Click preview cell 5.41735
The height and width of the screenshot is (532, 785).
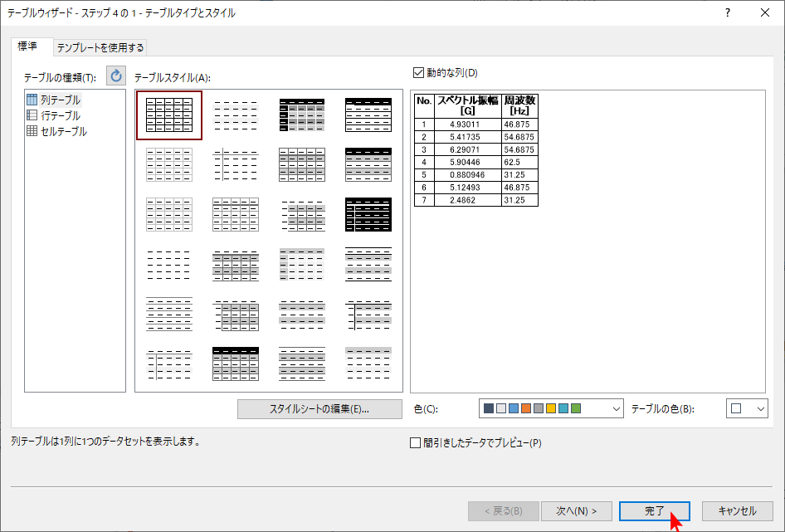tap(467, 137)
